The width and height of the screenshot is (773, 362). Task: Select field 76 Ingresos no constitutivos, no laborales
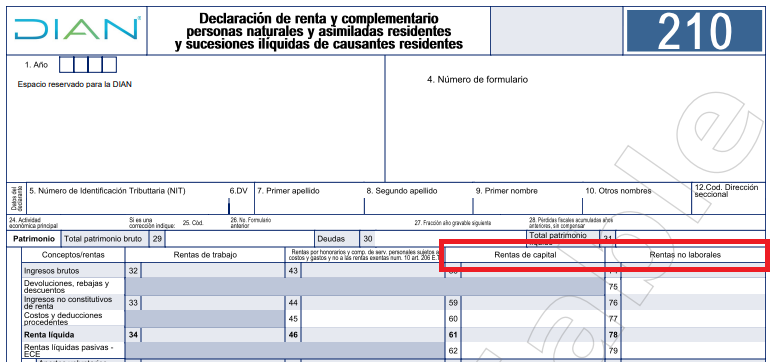693,302
